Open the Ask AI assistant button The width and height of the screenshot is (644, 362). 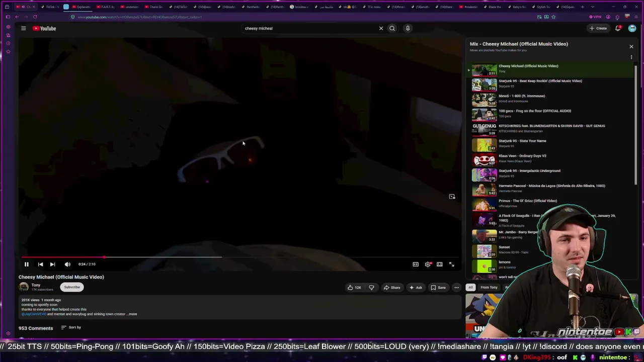click(416, 288)
